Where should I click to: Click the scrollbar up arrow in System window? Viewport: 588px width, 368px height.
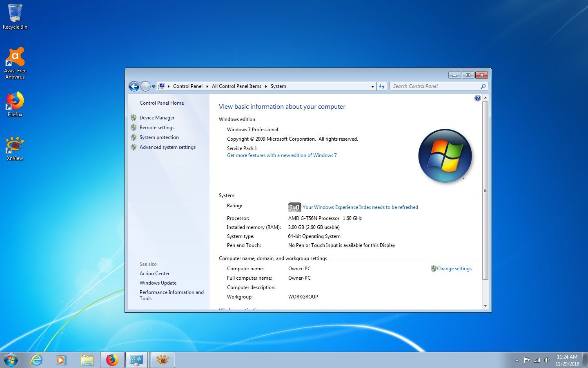485,98
